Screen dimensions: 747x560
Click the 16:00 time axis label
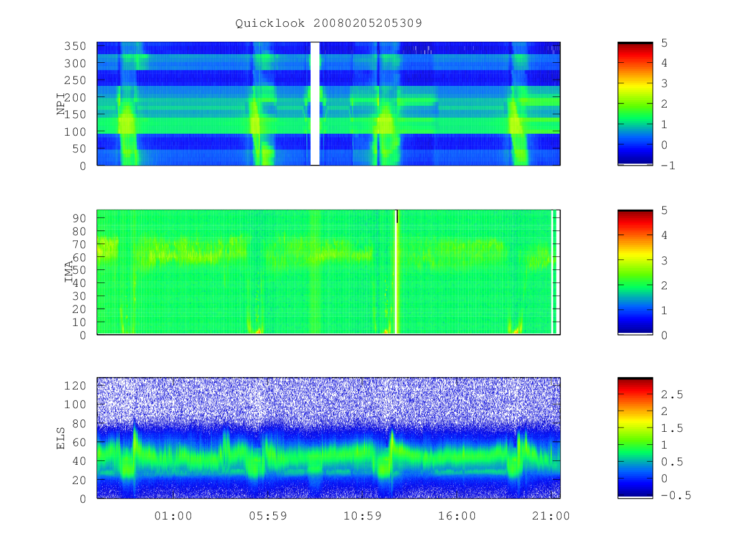pos(457,516)
